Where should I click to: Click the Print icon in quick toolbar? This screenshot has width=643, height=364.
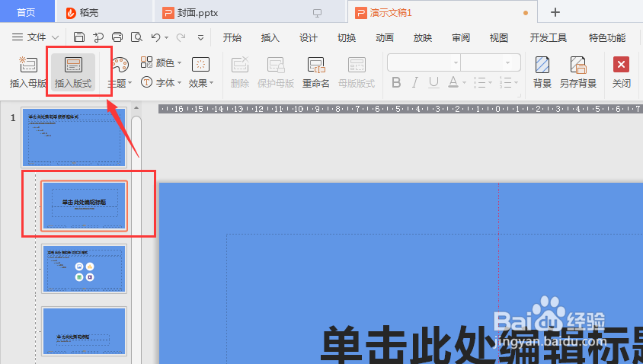pyautogui.click(x=117, y=37)
